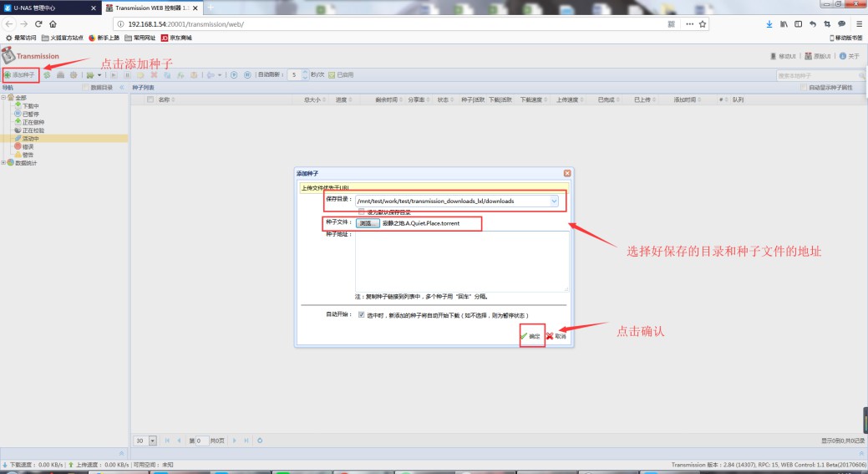
Task: Click the browser reload icon
Action: (37, 24)
